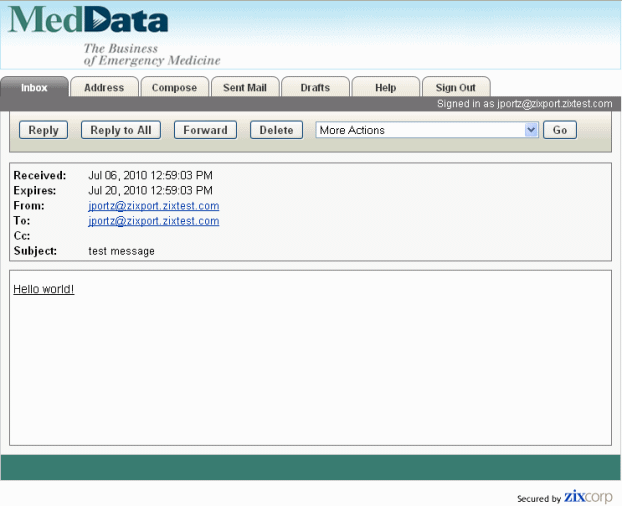Select the Sign Out tab
This screenshot has height=506, width=622.
click(x=455, y=88)
